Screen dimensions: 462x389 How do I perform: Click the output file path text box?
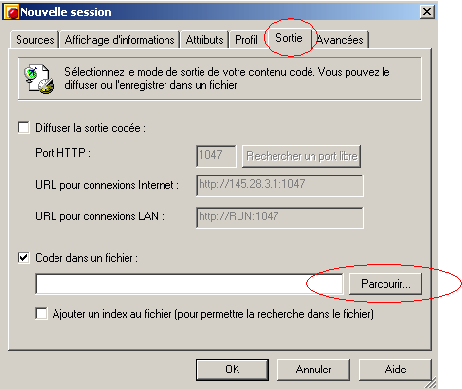[189, 284]
